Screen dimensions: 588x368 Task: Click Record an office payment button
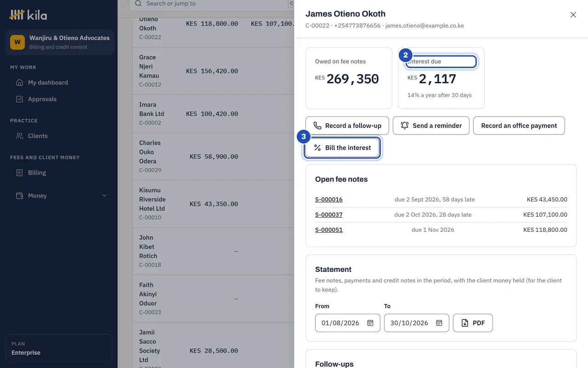pos(519,126)
